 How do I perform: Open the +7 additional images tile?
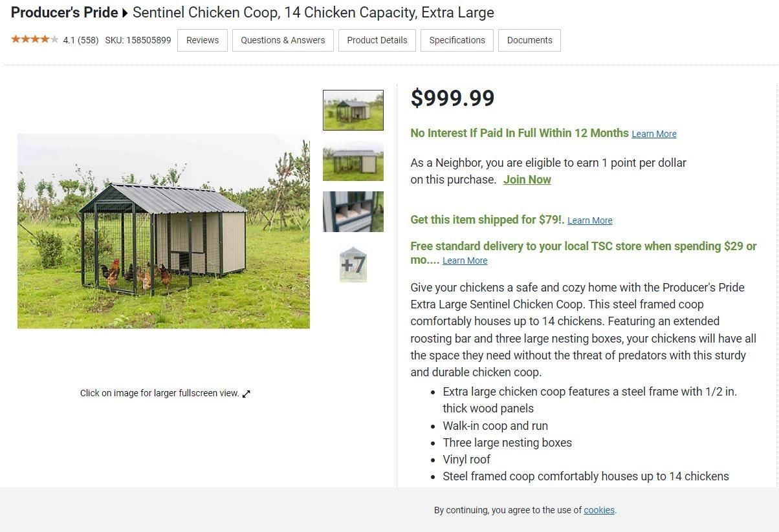pyautogui.click(x=353, y=263)
